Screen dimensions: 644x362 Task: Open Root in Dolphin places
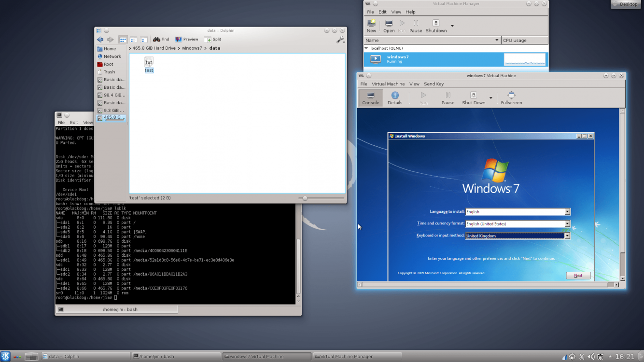111,64
